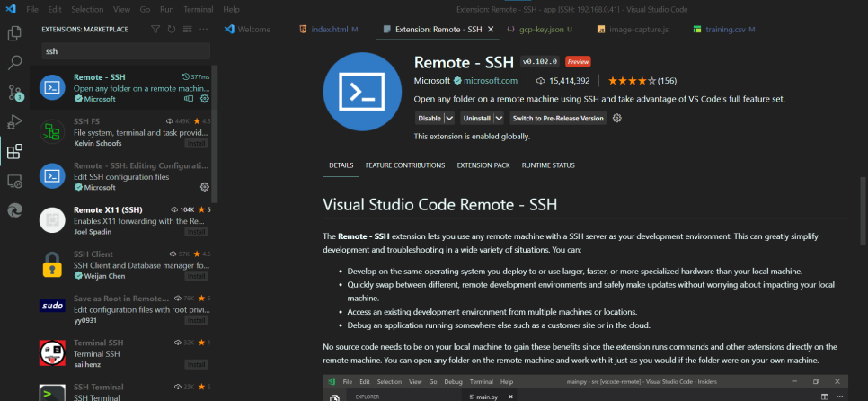
Task: Click the extensions search box containing ssh
Action: (x=126, y=51)
